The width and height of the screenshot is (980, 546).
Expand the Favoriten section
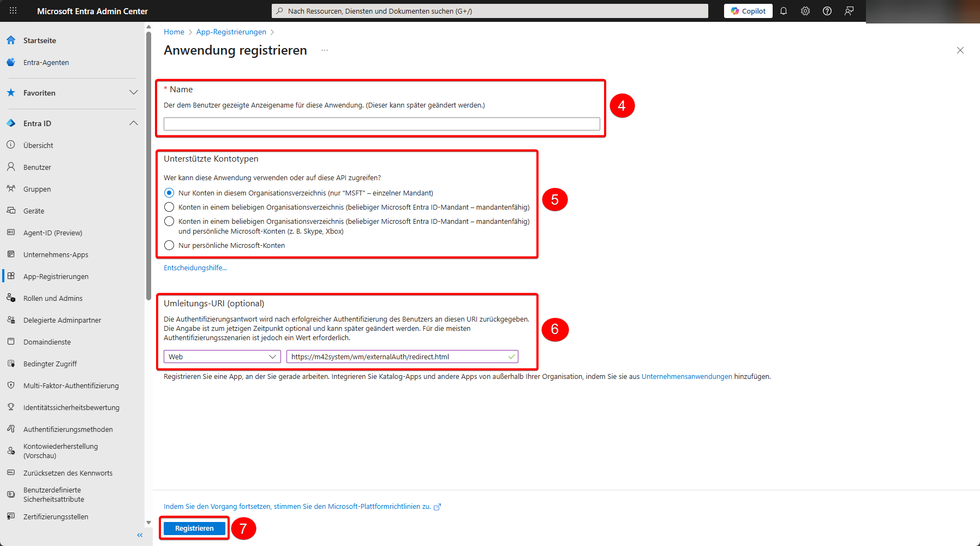click(x=133, y=93)
